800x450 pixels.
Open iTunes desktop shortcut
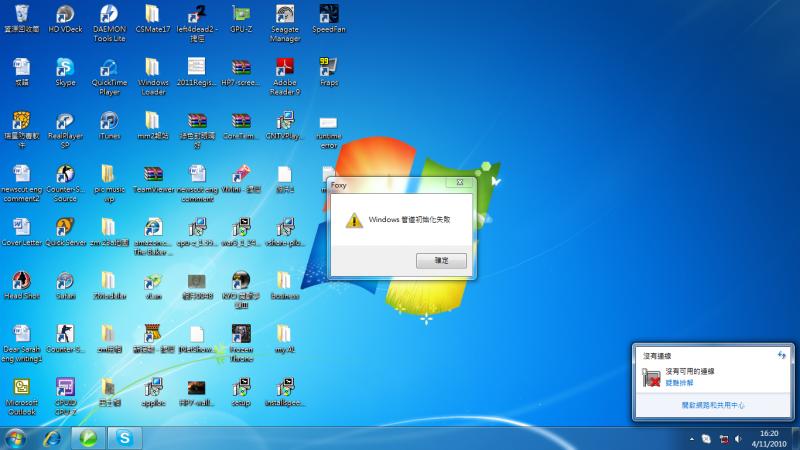[x=109, y=126]
